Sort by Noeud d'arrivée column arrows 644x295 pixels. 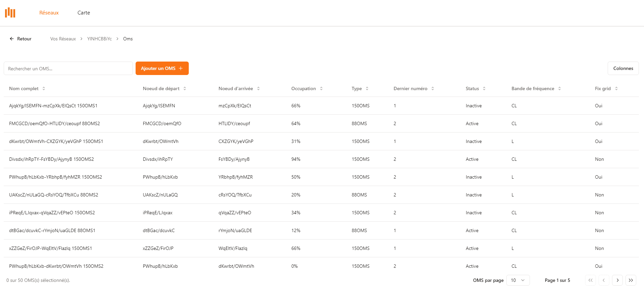pyautogui.click(x=258, y=88)
